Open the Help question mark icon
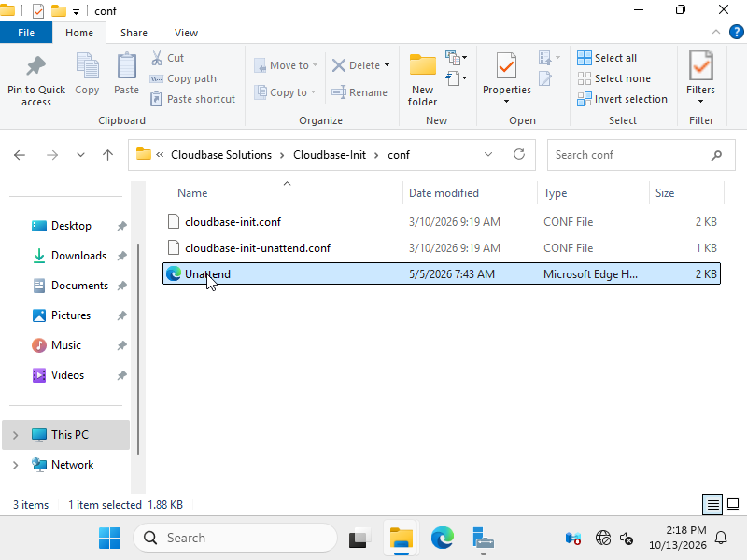The height and width of the screenshot is (560, 747). point(736,33)
